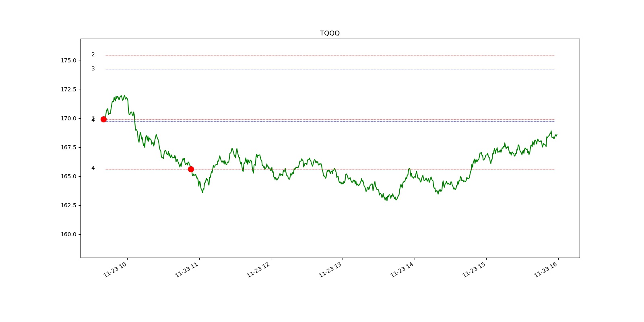This screenshot has width=644, height=322.
Task: Click level label 2 at top line
Action: [x=93, y=55]
